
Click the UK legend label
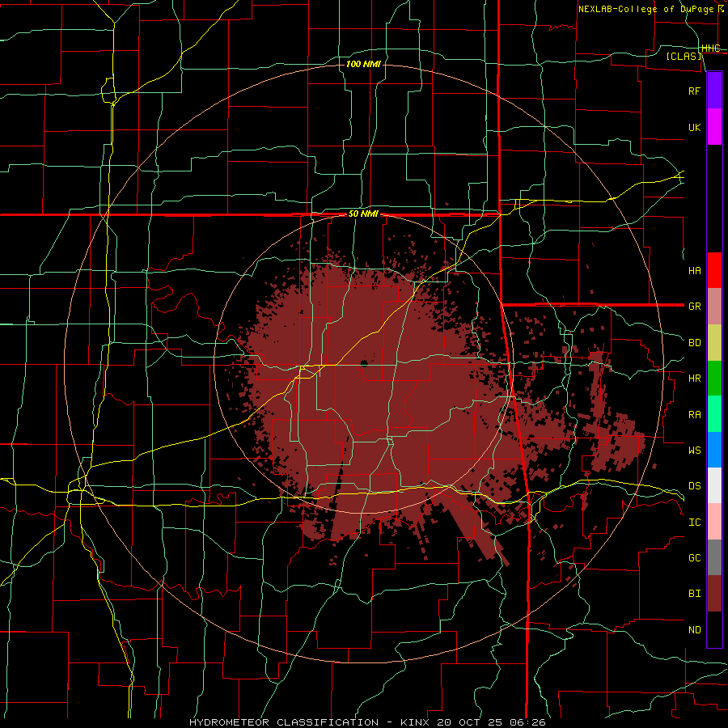[x=694, y=127]
